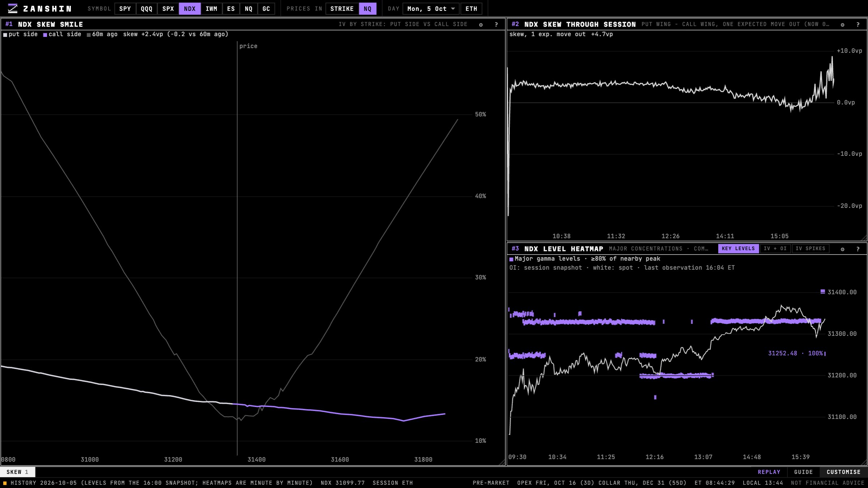
Task: Select ES symbol
Action: pyautogui.click(x=231, y=9)
